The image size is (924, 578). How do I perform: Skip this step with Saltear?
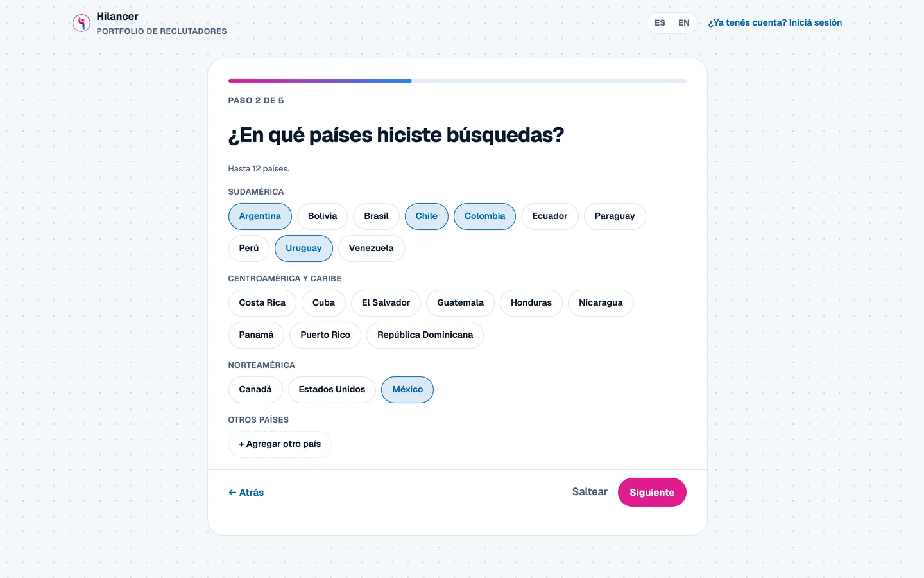[590, 492]
